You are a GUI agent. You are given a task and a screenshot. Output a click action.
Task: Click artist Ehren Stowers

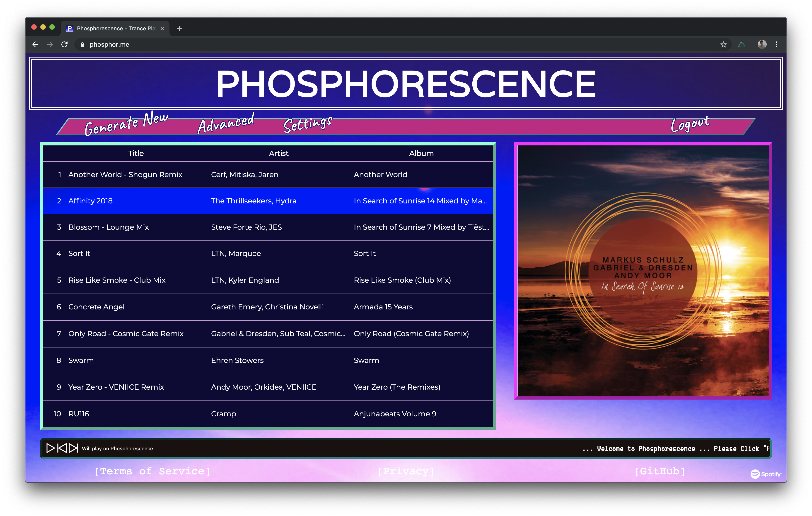tap(237, 360)
